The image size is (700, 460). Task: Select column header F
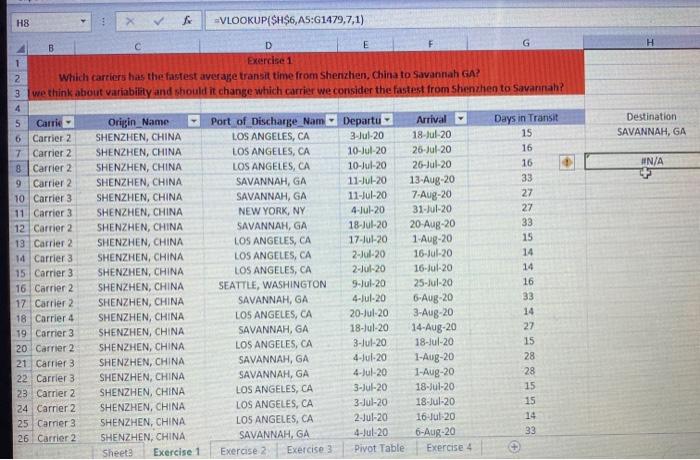(x=430, y=44)
